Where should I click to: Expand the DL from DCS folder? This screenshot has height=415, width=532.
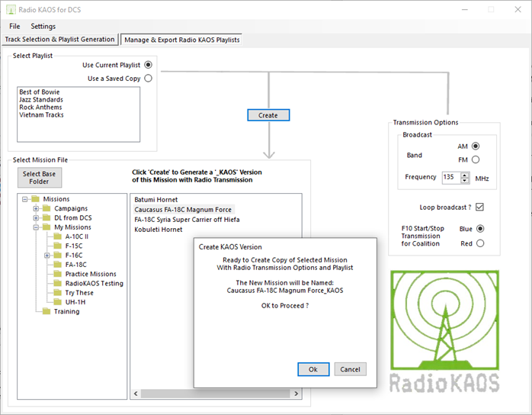36,217
